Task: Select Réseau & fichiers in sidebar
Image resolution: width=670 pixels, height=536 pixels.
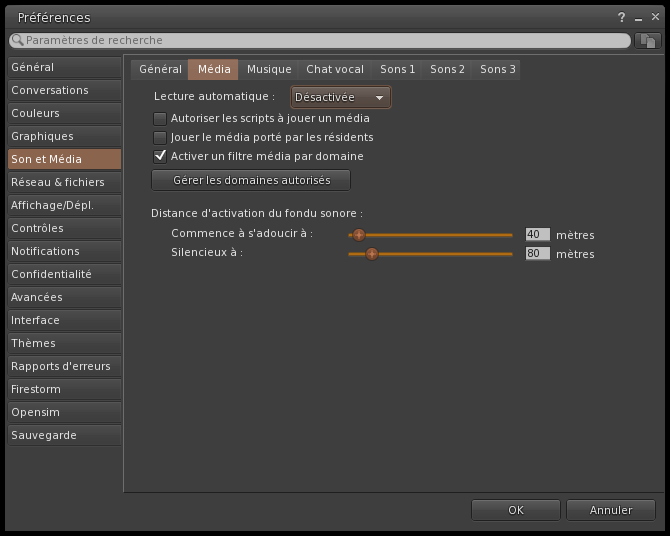Action: [64, 182]
